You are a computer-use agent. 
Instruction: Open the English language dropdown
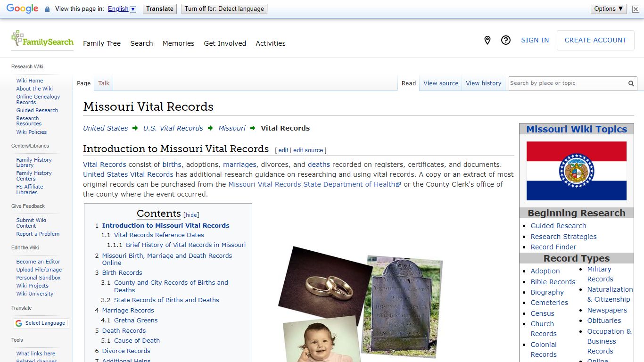(122, 9)
